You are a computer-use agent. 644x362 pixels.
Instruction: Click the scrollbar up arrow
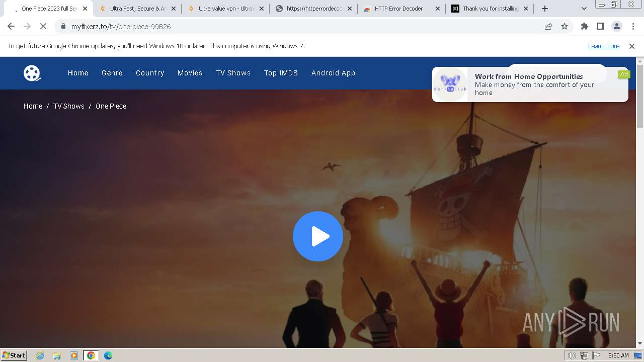pos(640,61)
